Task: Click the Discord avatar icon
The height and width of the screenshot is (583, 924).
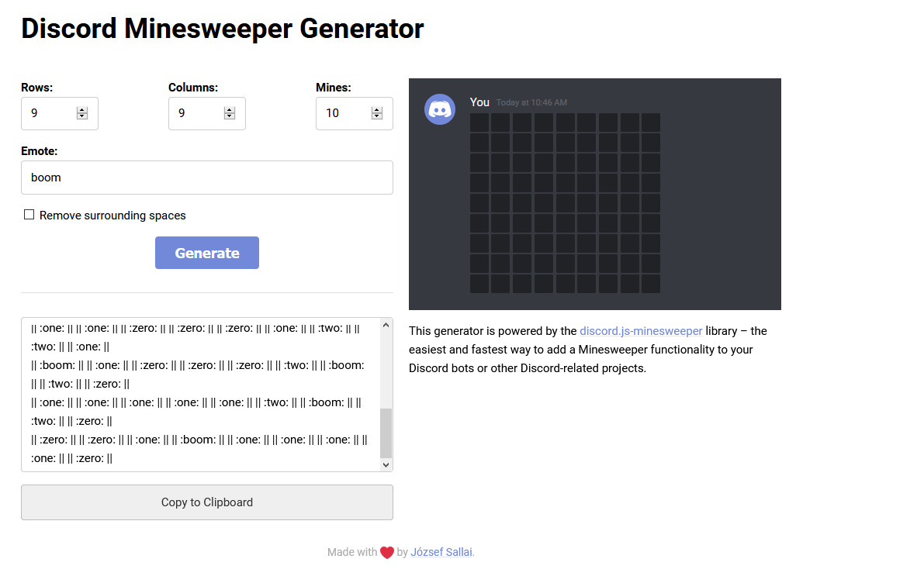Action: click(x=440, y=109)
